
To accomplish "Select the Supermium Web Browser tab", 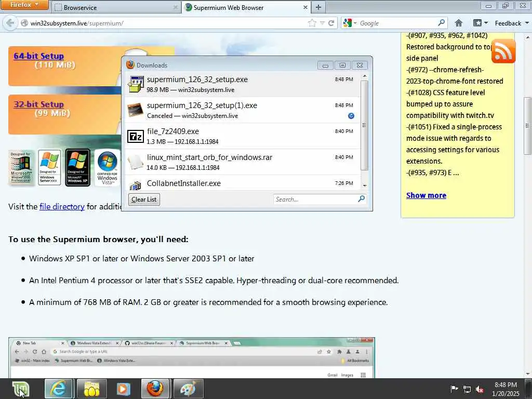I will pyautogui.click(x=245, y=7).
